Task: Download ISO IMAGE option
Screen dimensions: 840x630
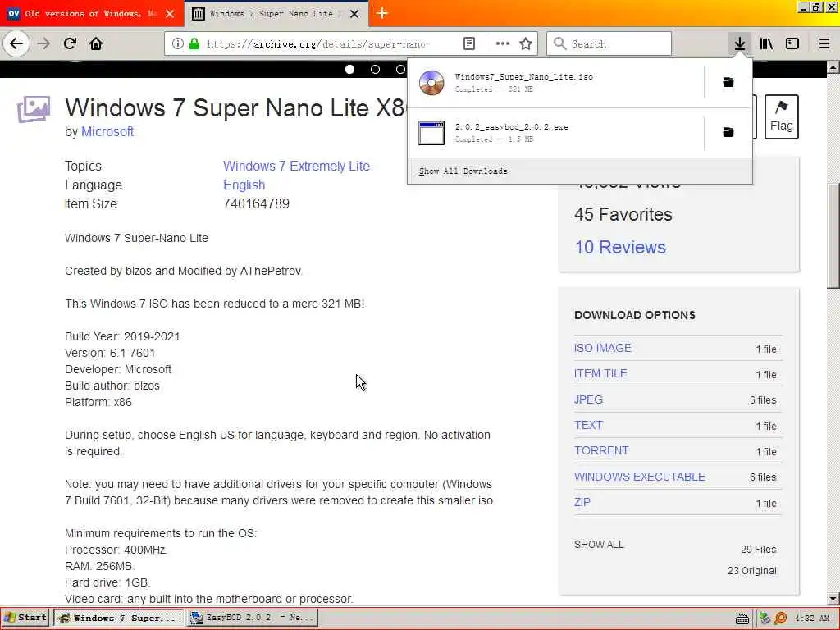Action: pos(603,348)
